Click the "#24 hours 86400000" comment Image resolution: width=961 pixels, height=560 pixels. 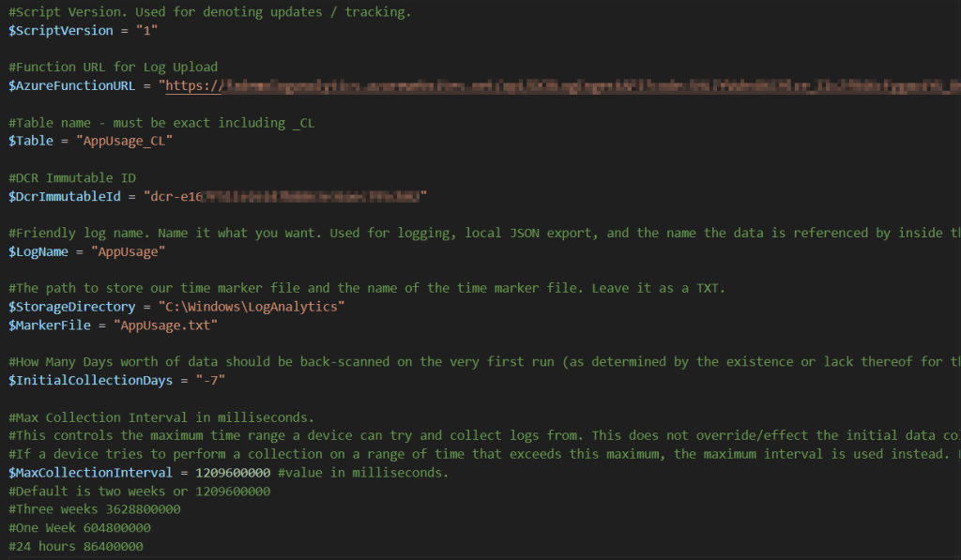pos(75,546)
